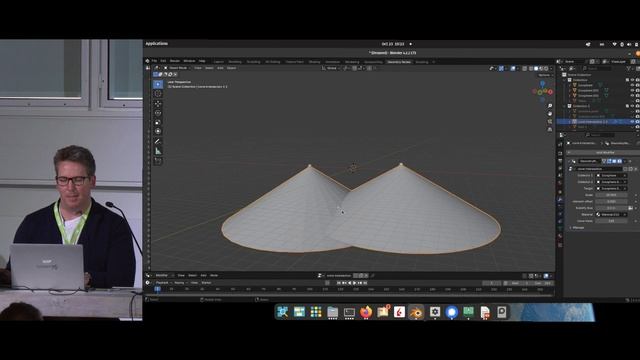Toggle viewport overlays button
The image size is (640, 360).
pos(513,69)
